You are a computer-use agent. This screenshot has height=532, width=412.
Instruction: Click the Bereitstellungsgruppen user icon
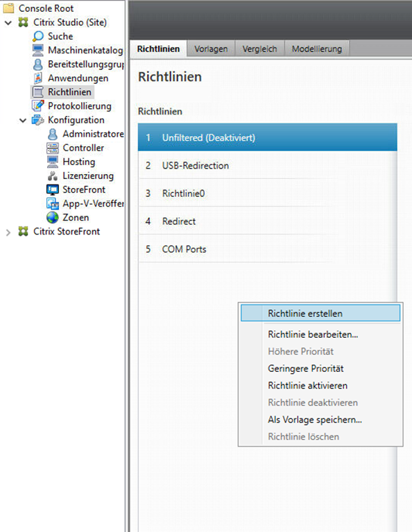(38, 64)
